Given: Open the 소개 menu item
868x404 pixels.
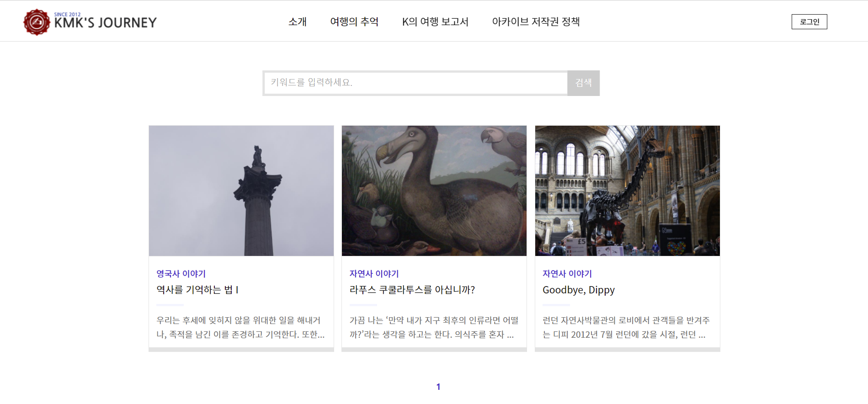Looking at the screenshot, I should click(297, 21).
